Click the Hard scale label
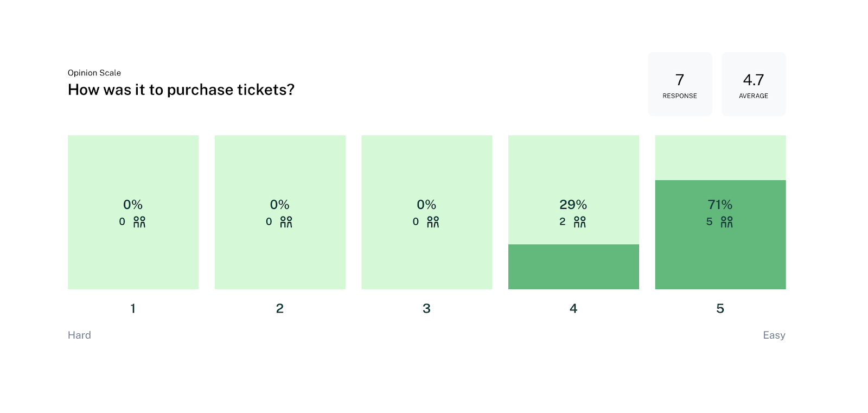Screen dimensions: 868x413 tap(79, 335)
